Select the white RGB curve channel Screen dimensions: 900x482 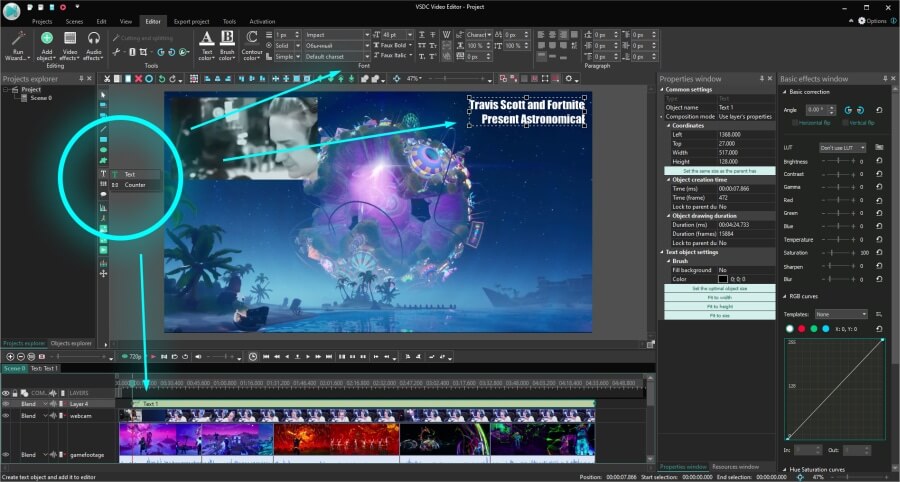click(x=790, y=329)
